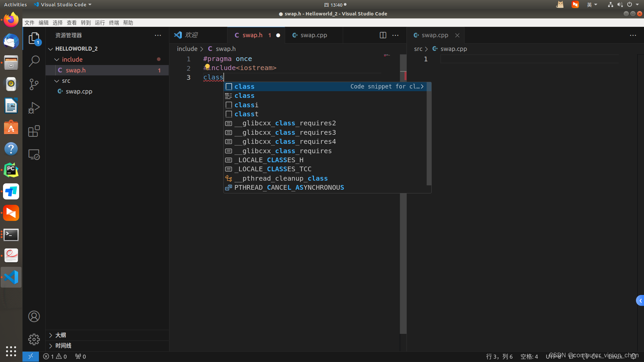Click the swap.h filename in explorer
This screenshot has width=644, height=362.
[x=75, y=70]
